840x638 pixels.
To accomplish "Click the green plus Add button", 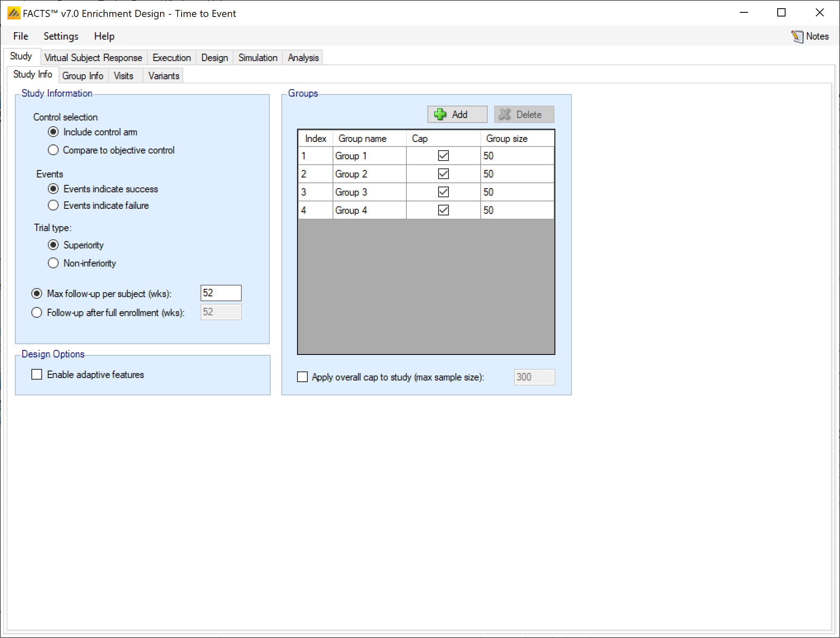I will pyautogui.click(x=457, y=114).
